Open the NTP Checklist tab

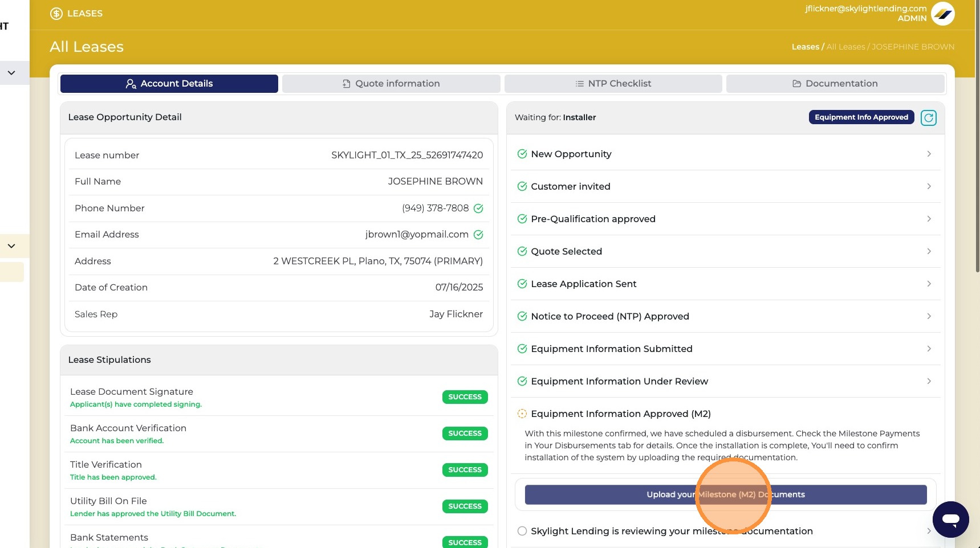(x=613, y=84)
